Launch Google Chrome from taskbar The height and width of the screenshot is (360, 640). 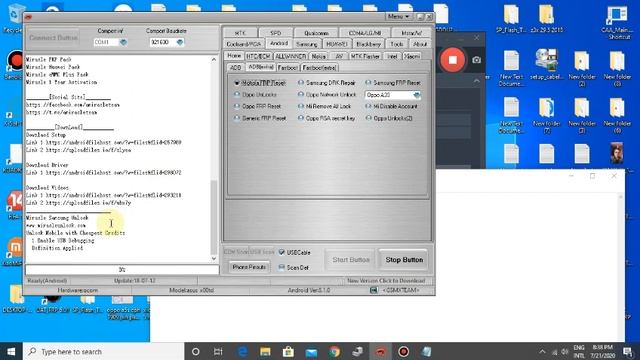click(x=334, y=351)
